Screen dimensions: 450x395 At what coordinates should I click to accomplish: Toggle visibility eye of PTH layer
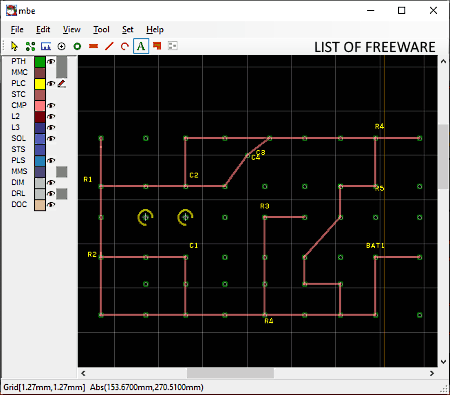tap(51, 61)
